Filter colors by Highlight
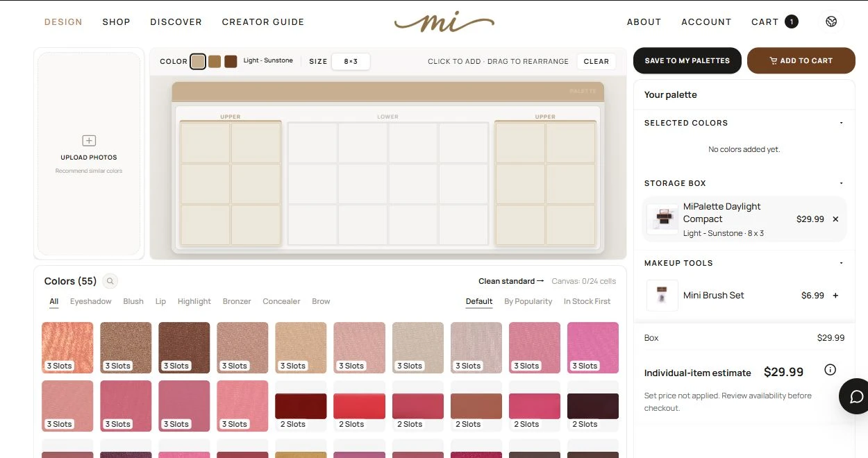Image resolution: width=868 pixels, height=458 pixels. pyautogui.click(x=194, y=302)
